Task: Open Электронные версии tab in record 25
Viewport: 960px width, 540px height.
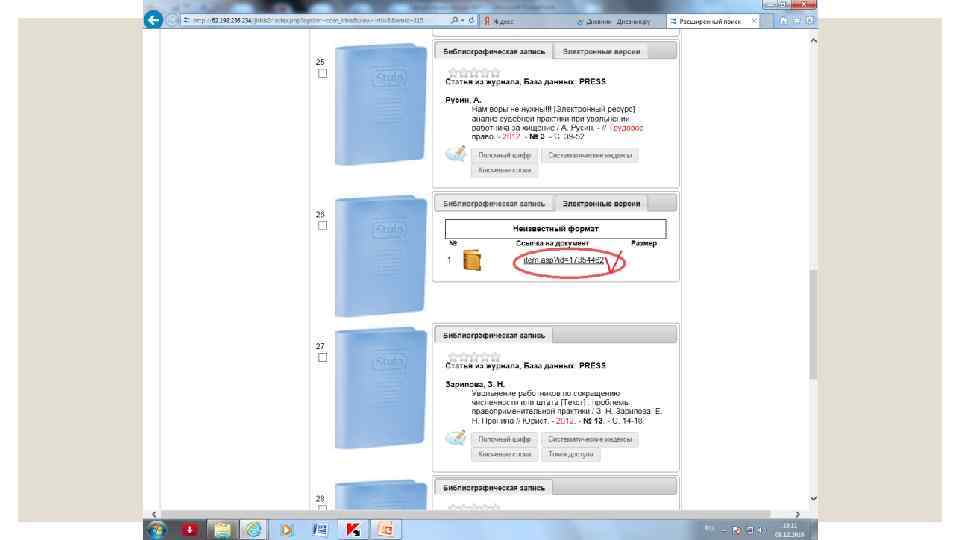Action: click(x=601, y=51)
